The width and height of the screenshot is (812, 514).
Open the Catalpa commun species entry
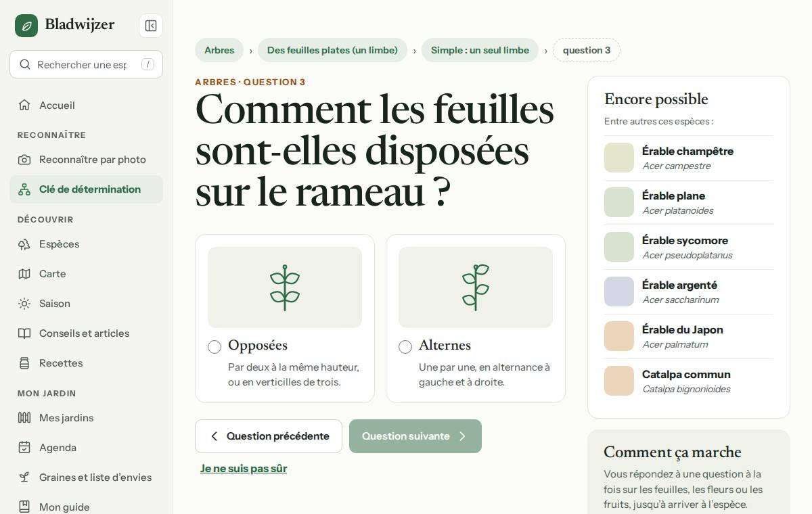click(689, 381)
